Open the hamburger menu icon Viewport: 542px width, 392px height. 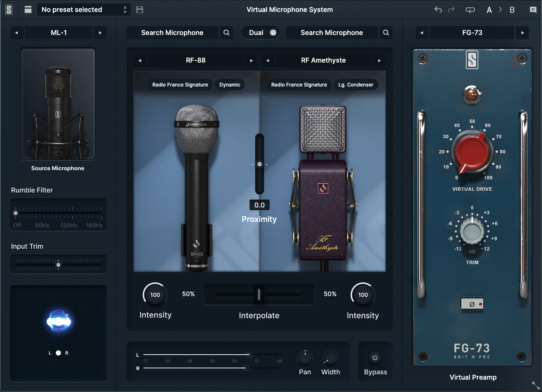click(28, 9)
